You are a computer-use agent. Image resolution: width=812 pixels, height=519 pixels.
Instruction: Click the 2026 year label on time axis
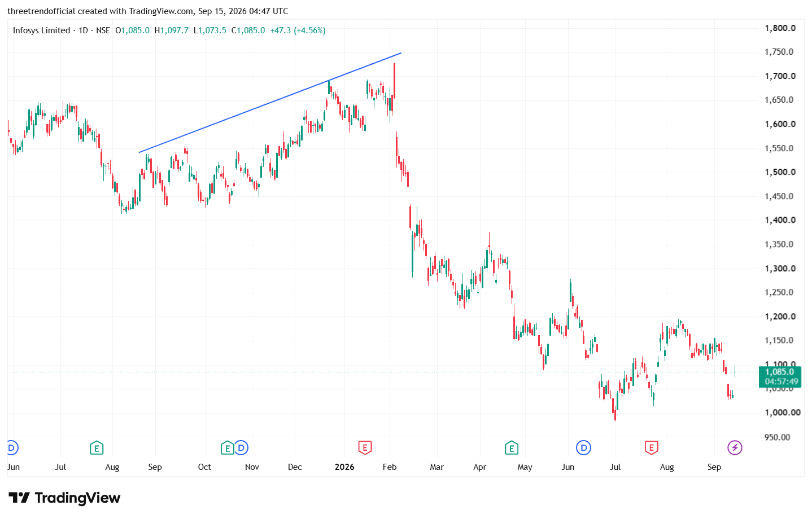click(x=344, y=467)
